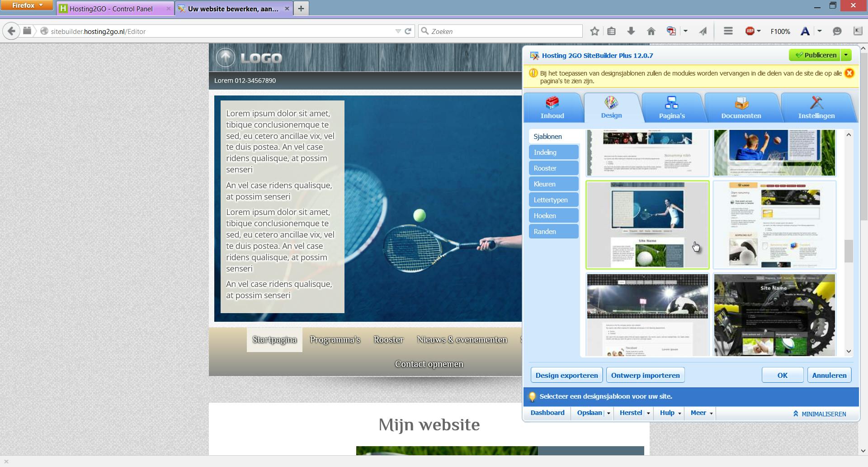Select Startpagina in the site navigation

(274, 339)
